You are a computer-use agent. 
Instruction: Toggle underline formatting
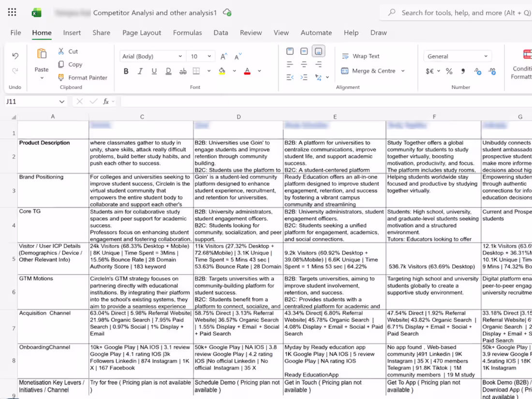[154, 71]
